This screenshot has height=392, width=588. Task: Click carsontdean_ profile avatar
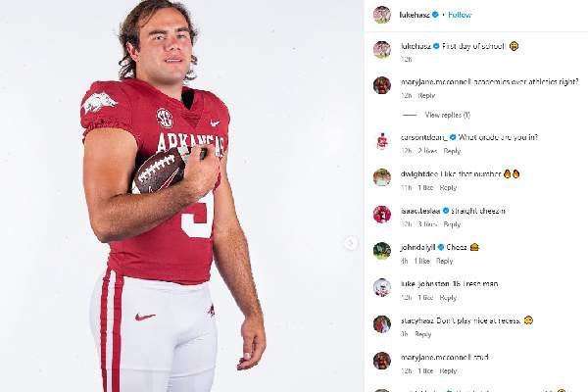381,141
